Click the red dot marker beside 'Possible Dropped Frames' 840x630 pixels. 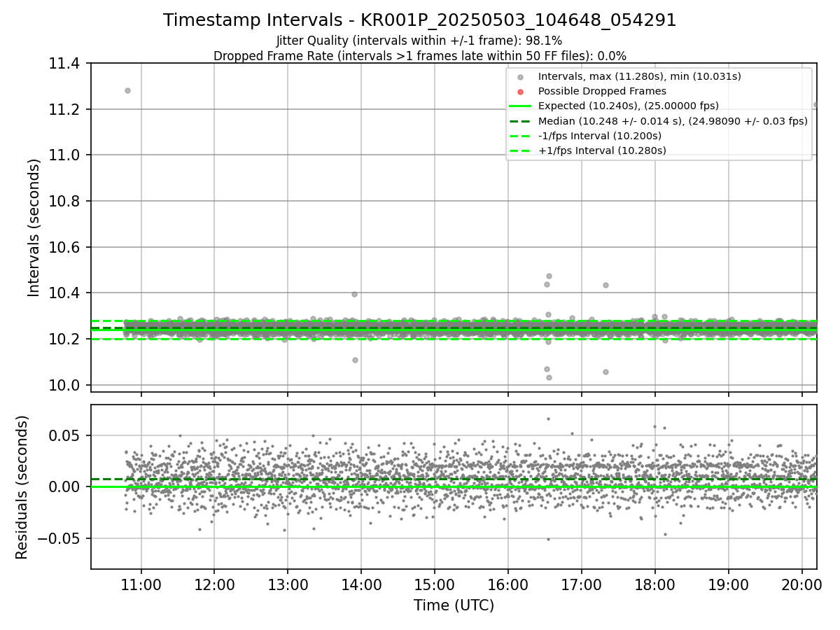point(520,92)
